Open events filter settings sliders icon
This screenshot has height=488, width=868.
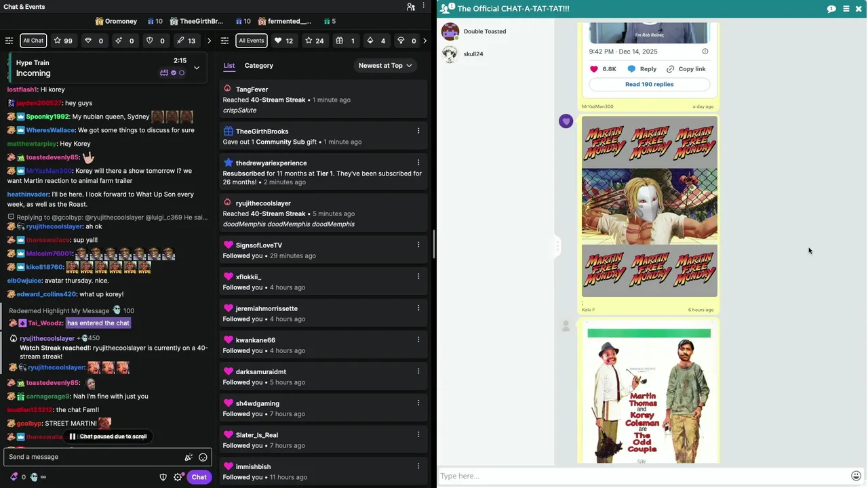225,41
